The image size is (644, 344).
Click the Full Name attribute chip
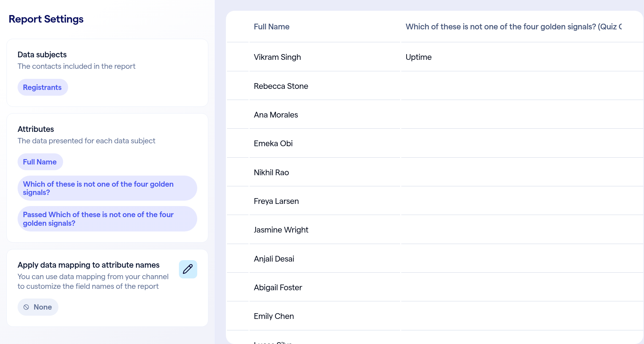click(40, 162)
